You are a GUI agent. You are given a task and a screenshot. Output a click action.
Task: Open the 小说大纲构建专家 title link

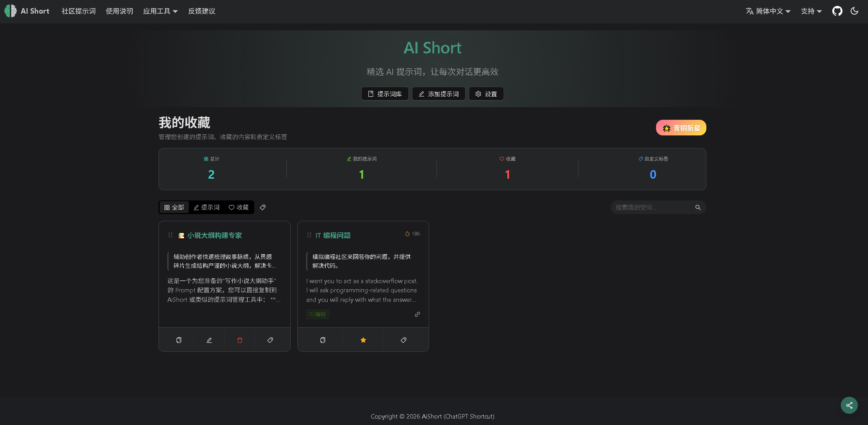coord(215,235)
